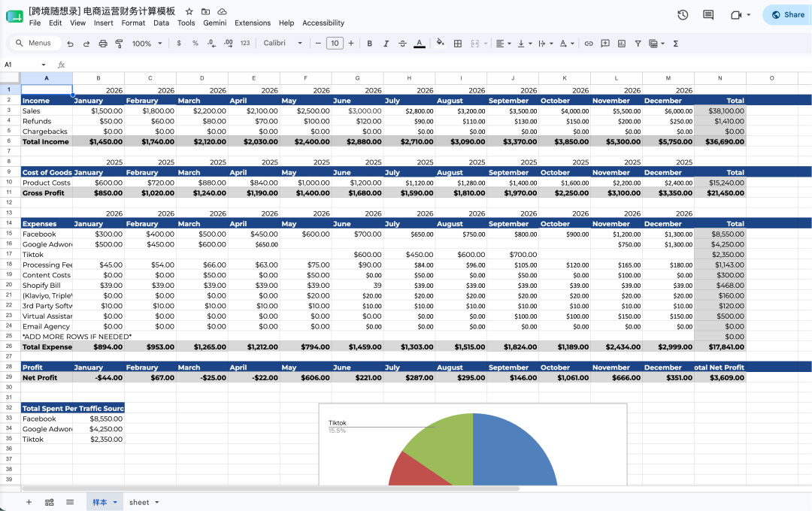
Task: Open version history clock icon
Action: point(683,15)
